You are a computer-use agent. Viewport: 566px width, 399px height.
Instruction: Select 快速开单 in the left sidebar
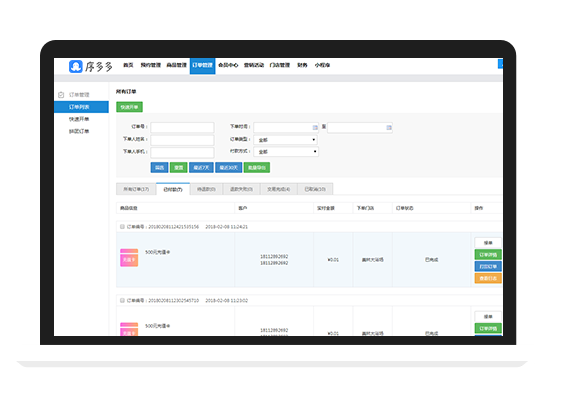tap(79, 119)
